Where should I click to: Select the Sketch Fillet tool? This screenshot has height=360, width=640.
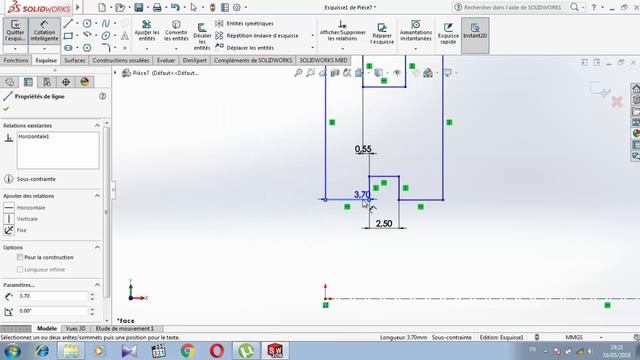click(x=106, y=48)
